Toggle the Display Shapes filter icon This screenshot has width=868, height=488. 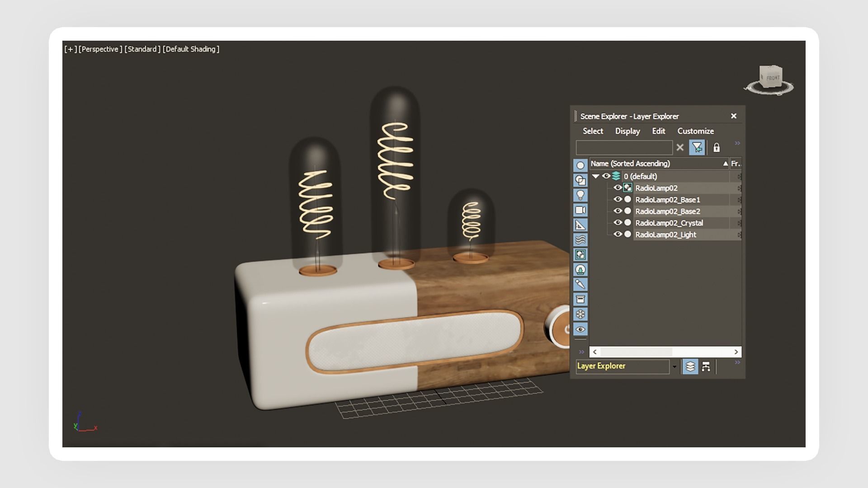pyautogui.click(x=580, y=180)
